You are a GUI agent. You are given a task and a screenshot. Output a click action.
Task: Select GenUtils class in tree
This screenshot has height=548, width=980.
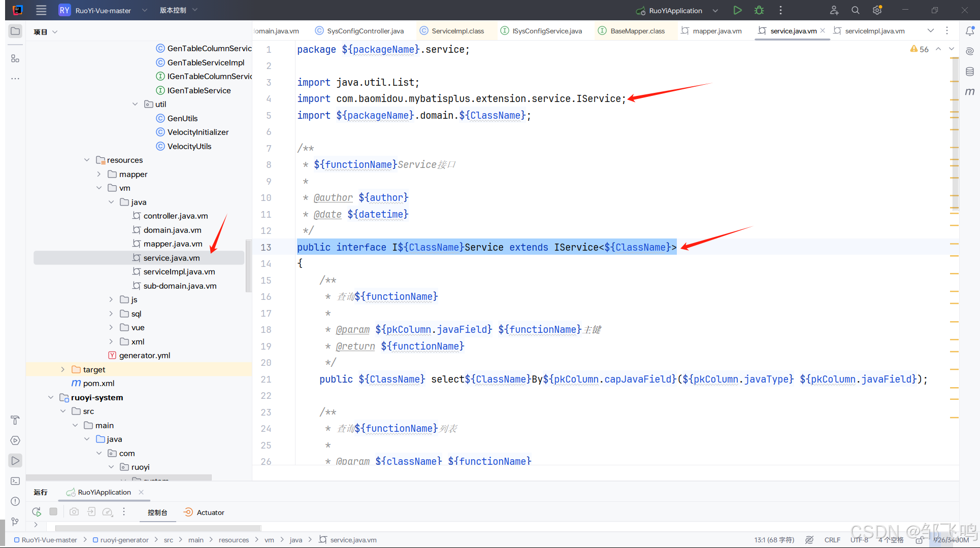(x=177, y=118)
